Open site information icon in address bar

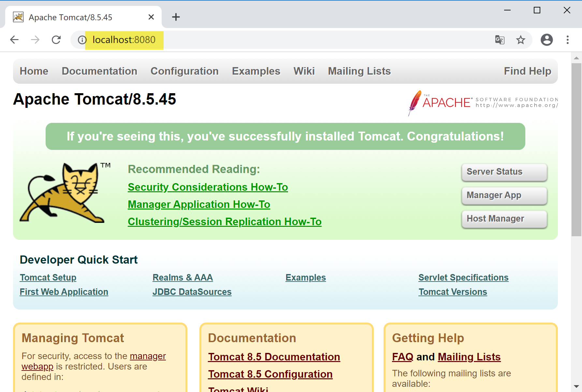[82, 40]
